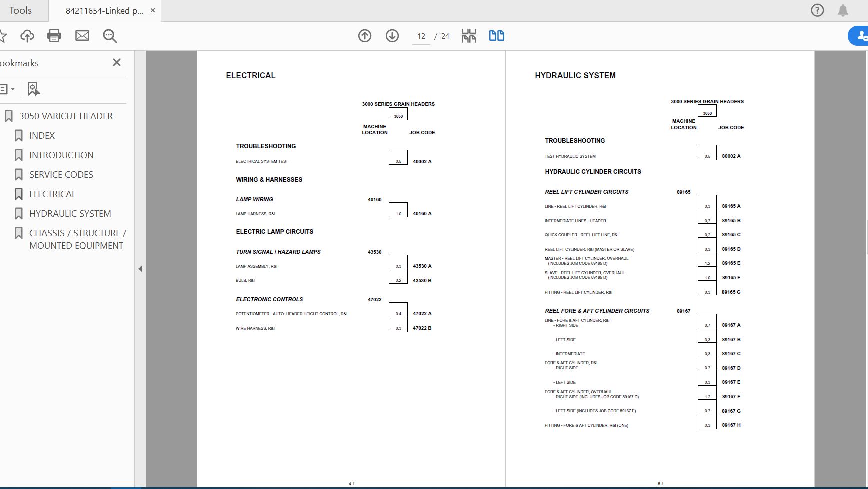Click the bookmark icon beside ELECTRICAL

click(19, 194)
